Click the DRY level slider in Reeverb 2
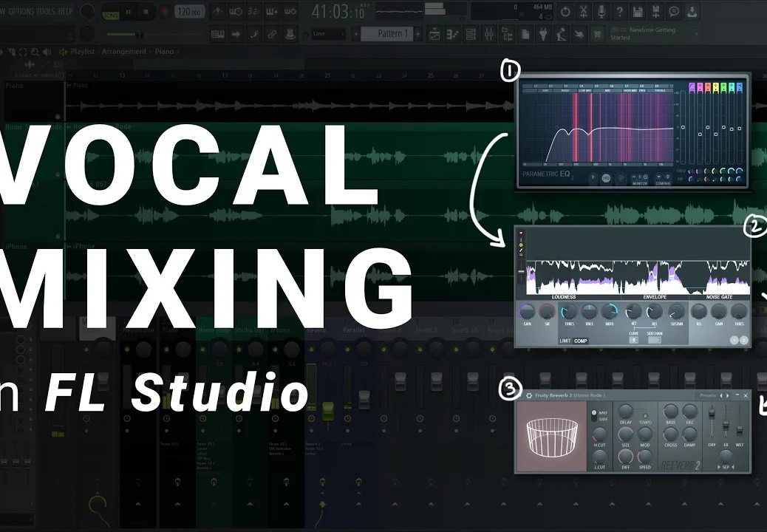 click(712, 414)
